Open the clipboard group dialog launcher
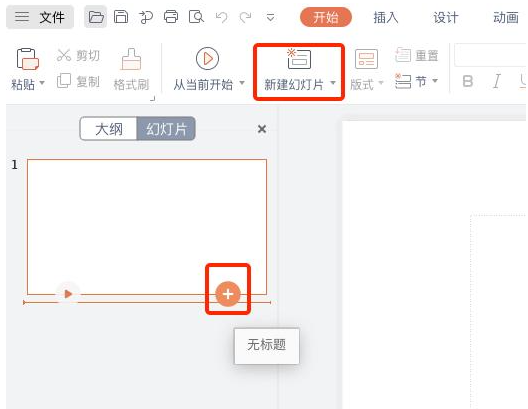Image resolution: width=528 pixels, height=409 pixels. 153,98
